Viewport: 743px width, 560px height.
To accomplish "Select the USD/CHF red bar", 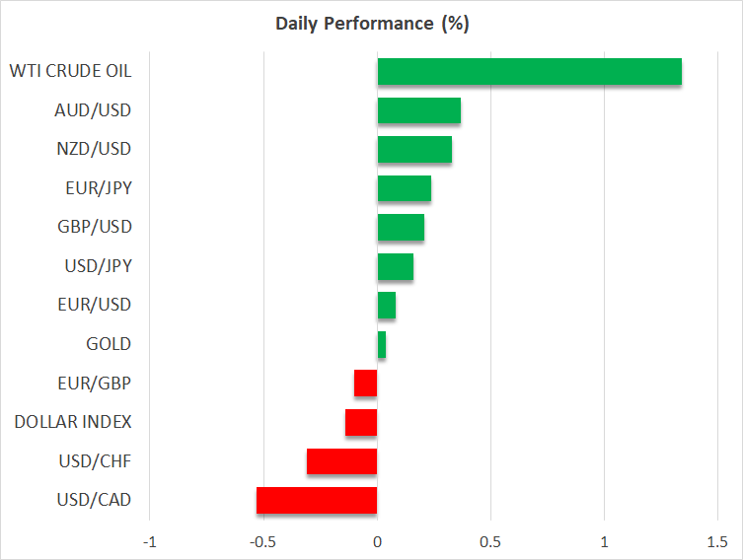I will 341,460.
